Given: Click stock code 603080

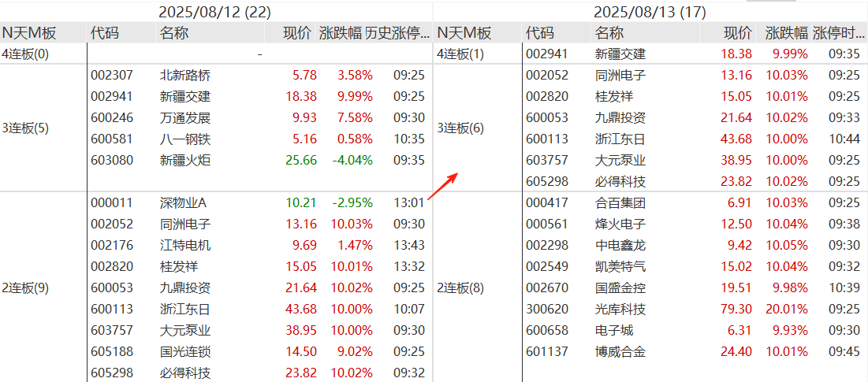Looking at the screenshot, I should pyautogui.click(x=112, y=161).
